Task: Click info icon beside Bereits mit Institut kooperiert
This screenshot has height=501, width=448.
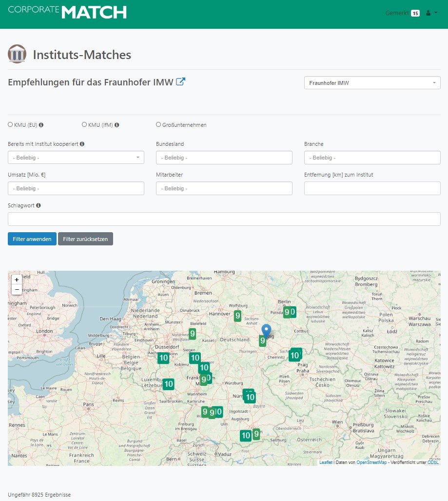Action: (x=82, y=144)
